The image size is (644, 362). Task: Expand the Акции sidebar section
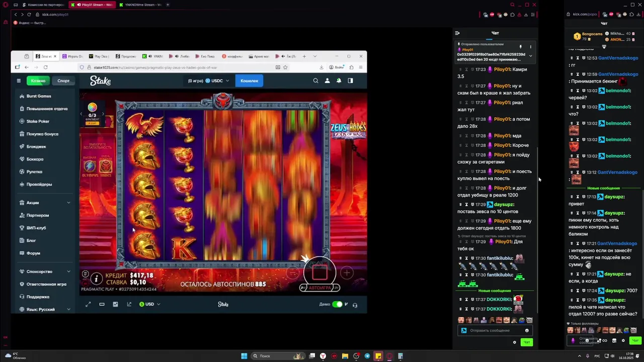[44, 203]
